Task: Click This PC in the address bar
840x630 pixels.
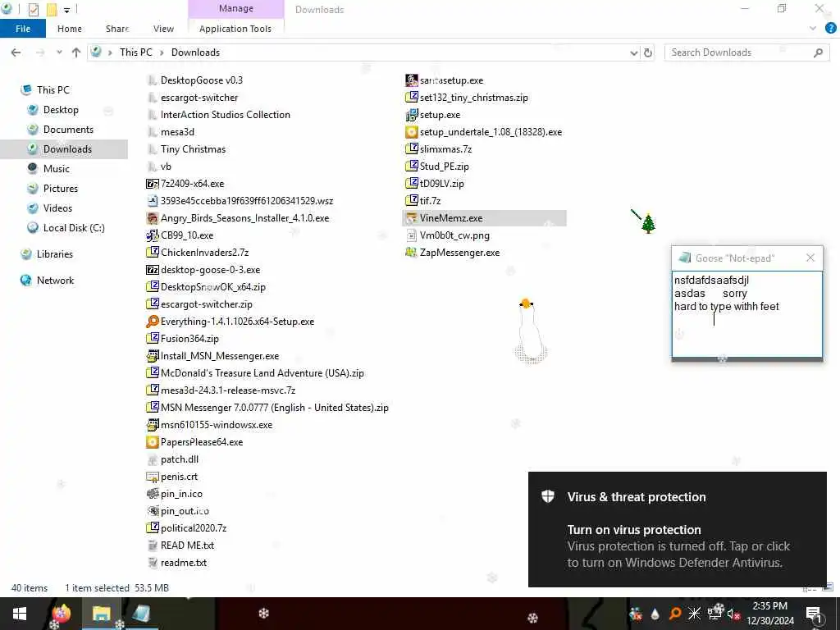Action: [x=136, y=52]
